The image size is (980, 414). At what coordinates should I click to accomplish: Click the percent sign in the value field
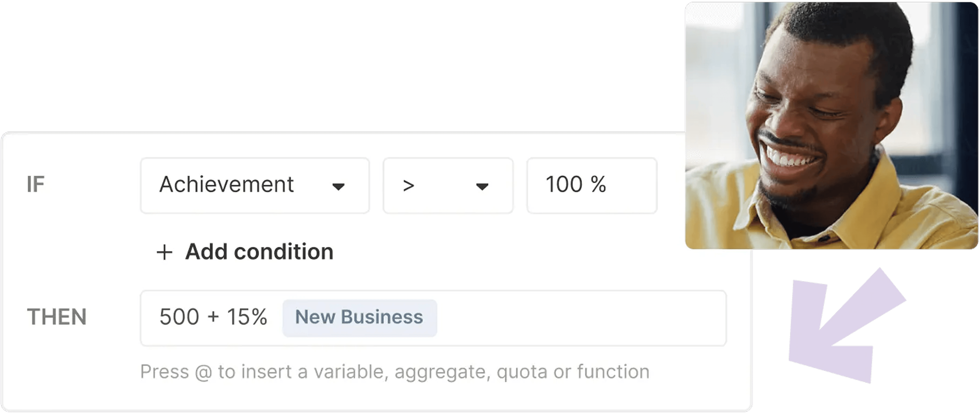[598, 185]
